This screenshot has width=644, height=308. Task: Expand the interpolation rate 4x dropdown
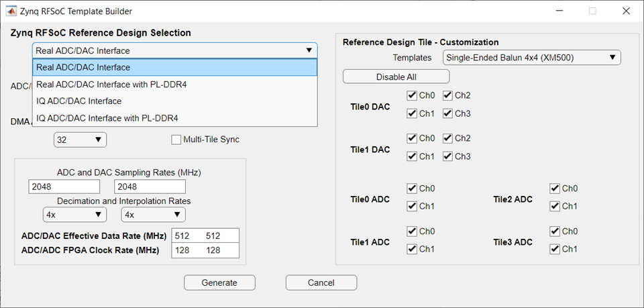153,215
